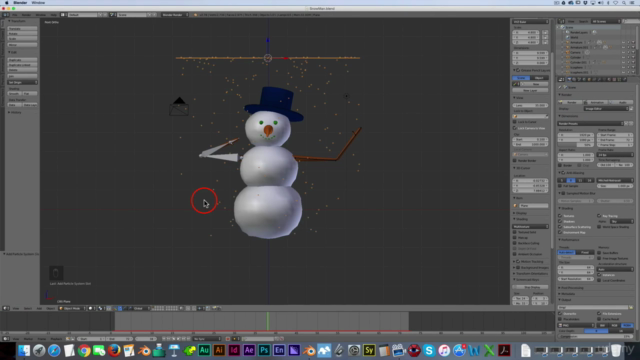The image size is (640, 360).
Task: Open the Object properties tab icon
Action: point(589,80)
